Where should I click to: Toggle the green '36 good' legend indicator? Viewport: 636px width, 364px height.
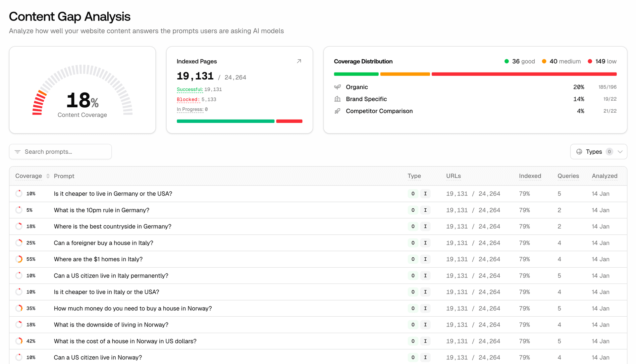pyautogui.click(x=506, y=61)
